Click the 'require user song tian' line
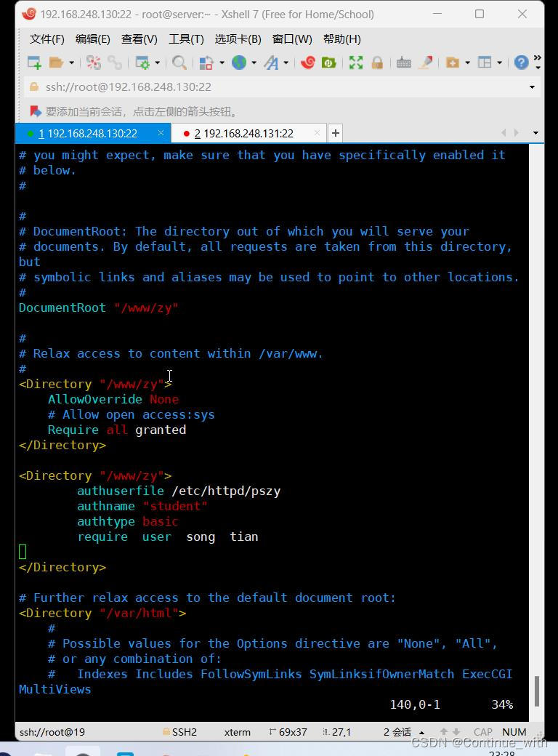The image size is (558, 756). (168, 536)
